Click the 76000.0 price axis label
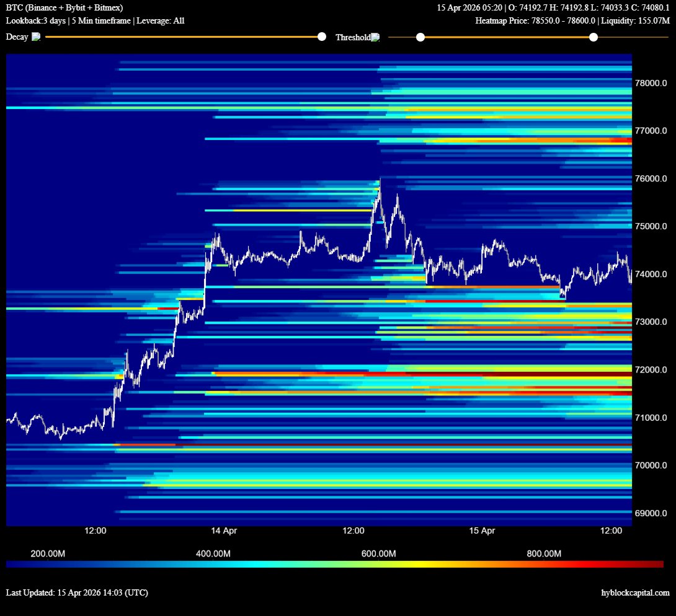 [651, 178]
